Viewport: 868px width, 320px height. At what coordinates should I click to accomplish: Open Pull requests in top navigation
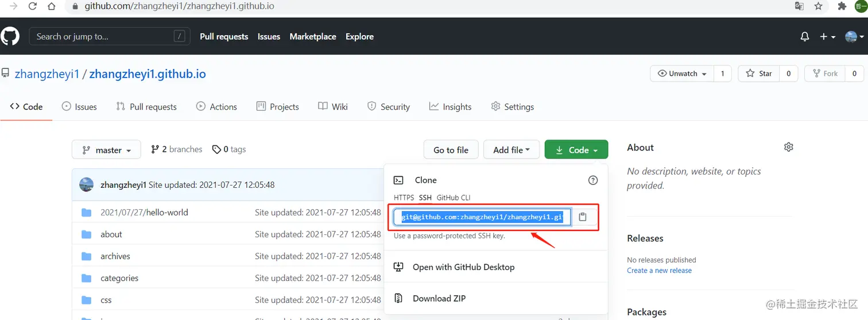pyautogui.click(x=224, y=36)
